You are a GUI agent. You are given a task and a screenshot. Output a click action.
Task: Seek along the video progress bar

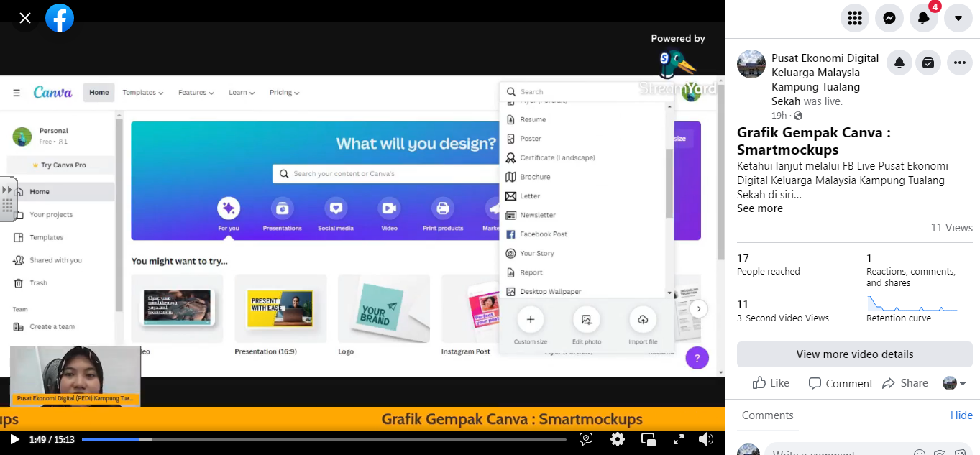click(x=324, y=439)
